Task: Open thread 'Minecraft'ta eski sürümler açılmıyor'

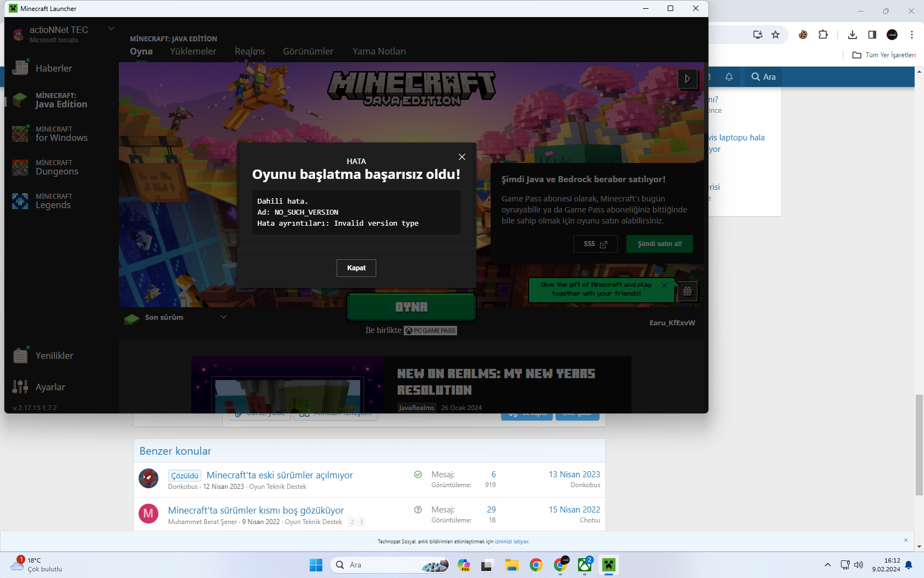Action: click(279, 475)
